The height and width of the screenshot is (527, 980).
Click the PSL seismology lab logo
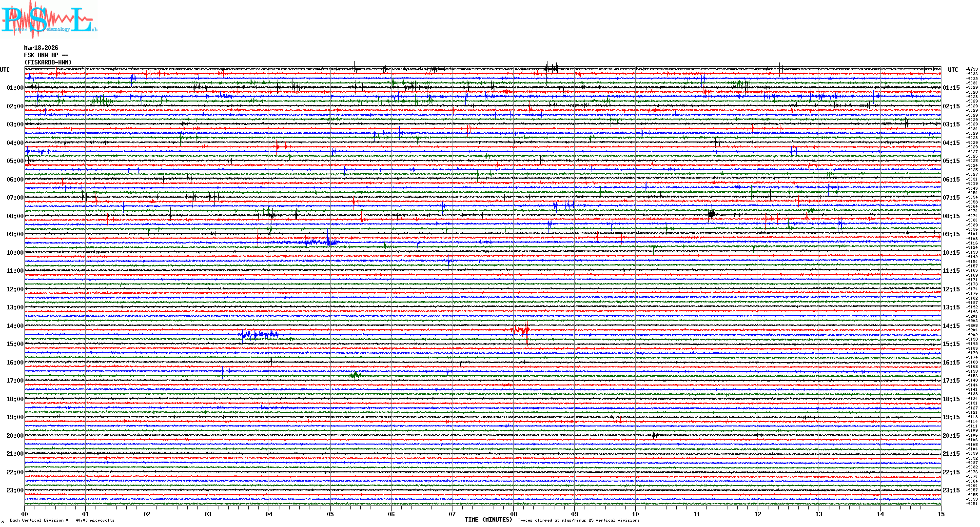(x=49, y=20)
